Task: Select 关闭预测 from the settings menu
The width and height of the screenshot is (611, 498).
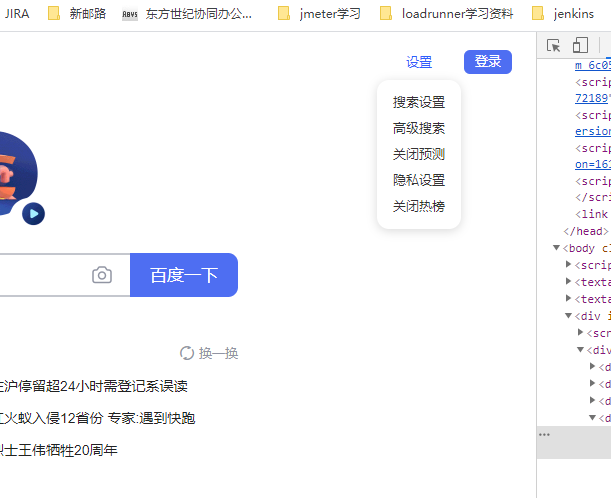Action: coord(419,154)
